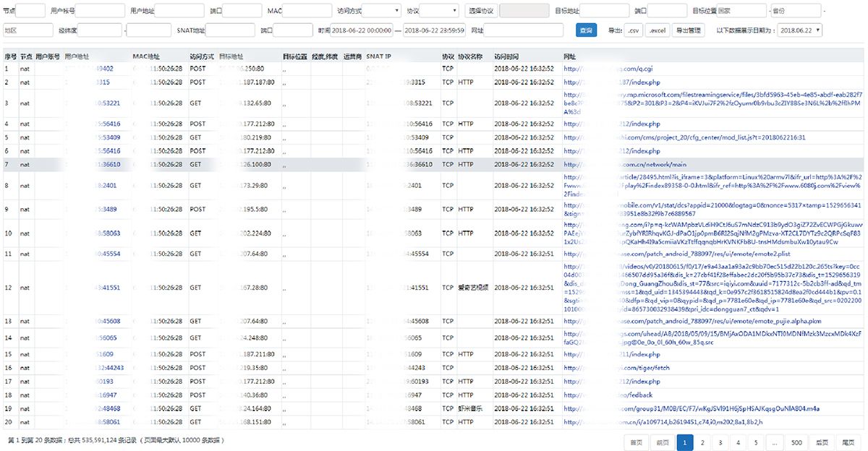Click the blue 查询 search button
The height and width of the screenshot is (451, 868).
tap(586, 30)
